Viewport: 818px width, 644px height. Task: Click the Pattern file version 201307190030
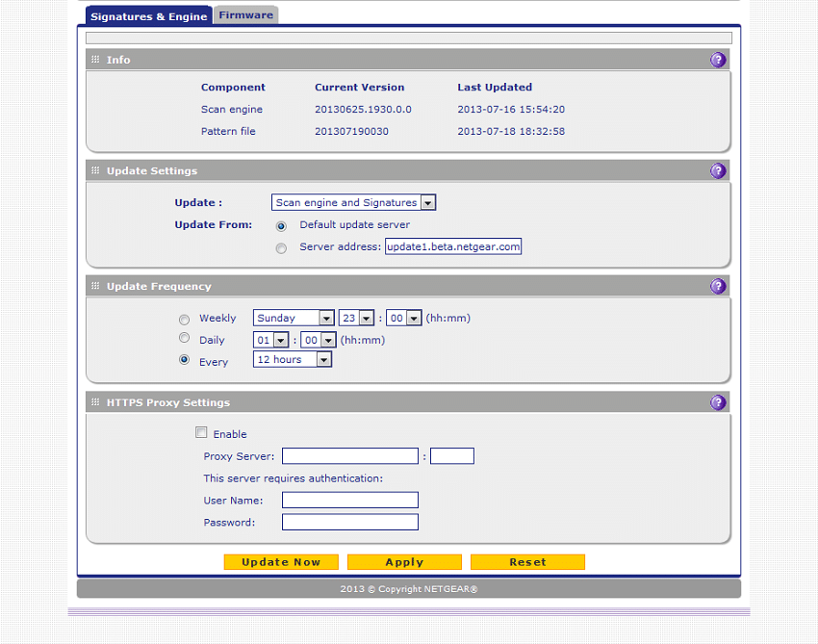[x=351, y=131]
